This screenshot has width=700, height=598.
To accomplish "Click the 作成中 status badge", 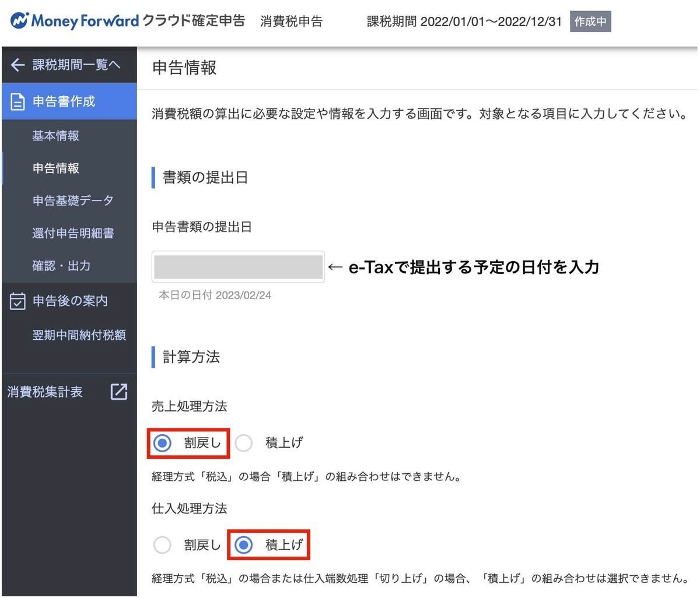I will tap(590, 22).
